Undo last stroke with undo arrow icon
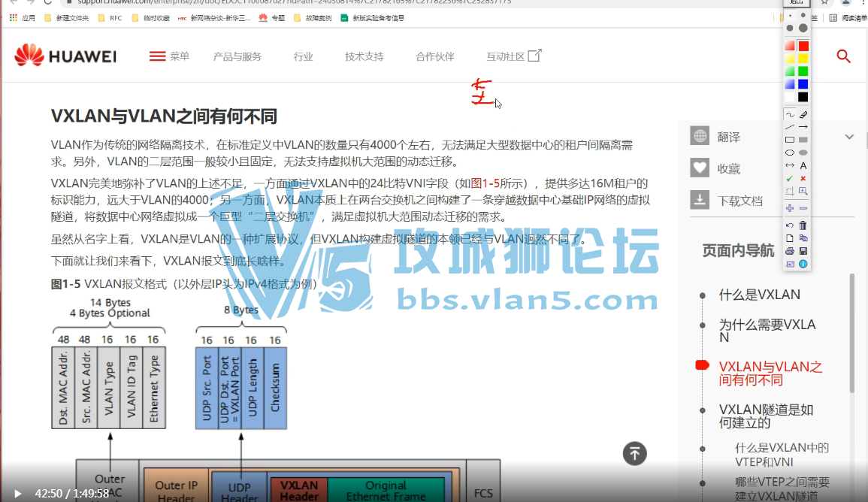This screenshot has width=868, height=502. click(790, 225)
